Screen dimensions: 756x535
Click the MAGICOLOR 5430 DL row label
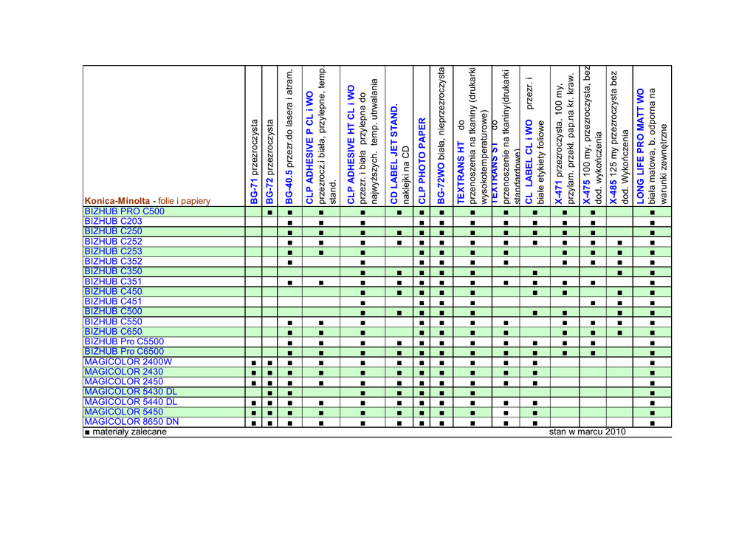(x=131, y=392)
